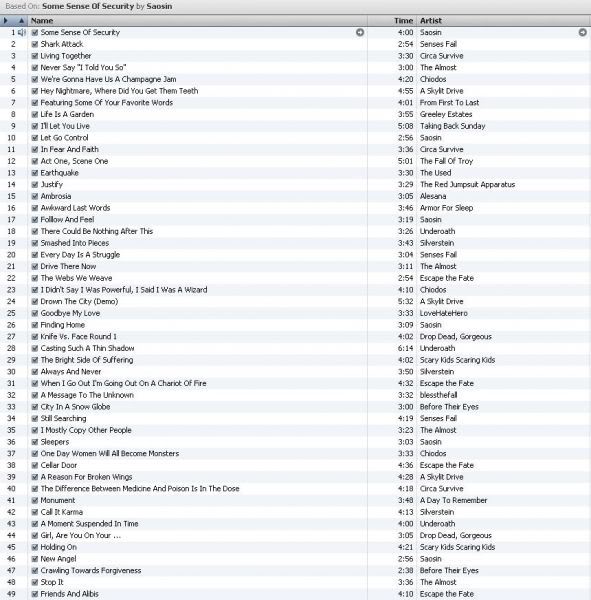The image size is (591, 600).
Task: Select the Still Searching track
Action: tap(64, 419)
